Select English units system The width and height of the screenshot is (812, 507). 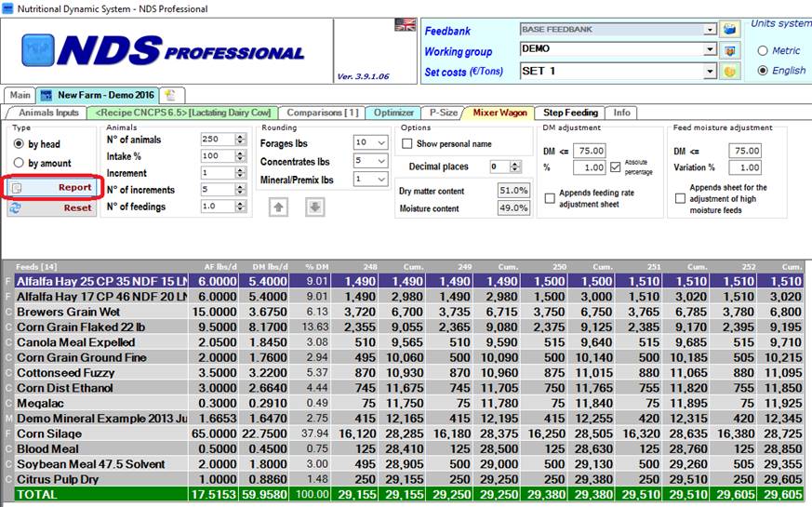click(x=763, y=71)
